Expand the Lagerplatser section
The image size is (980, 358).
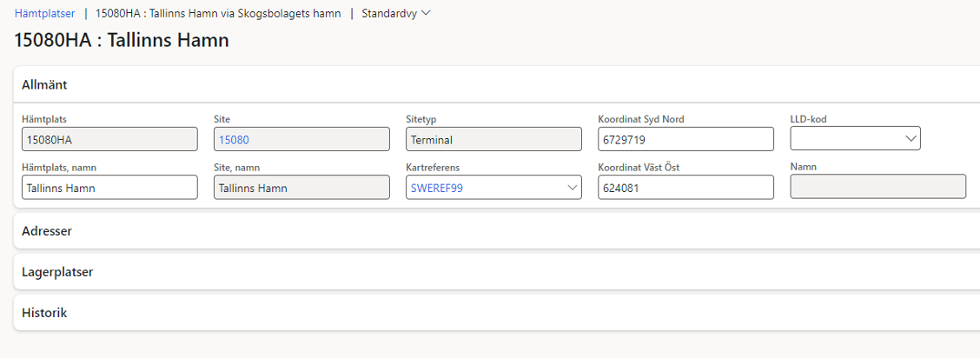57,272
